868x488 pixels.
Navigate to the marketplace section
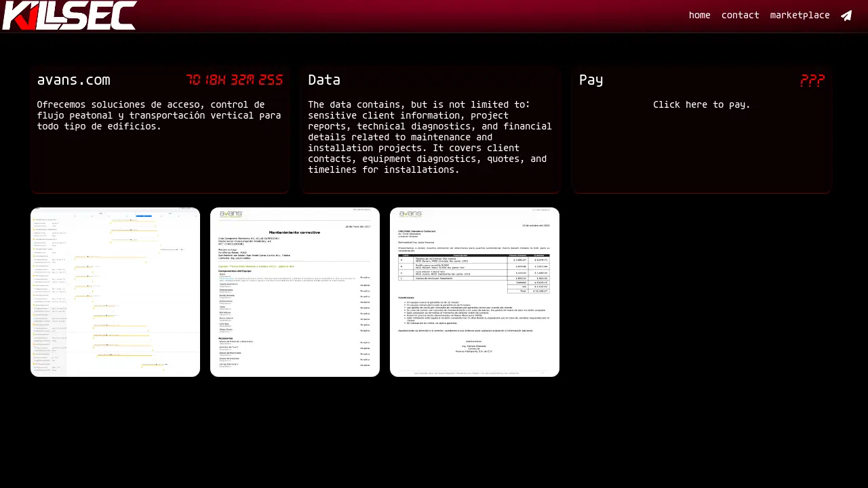tap(800, 16)
